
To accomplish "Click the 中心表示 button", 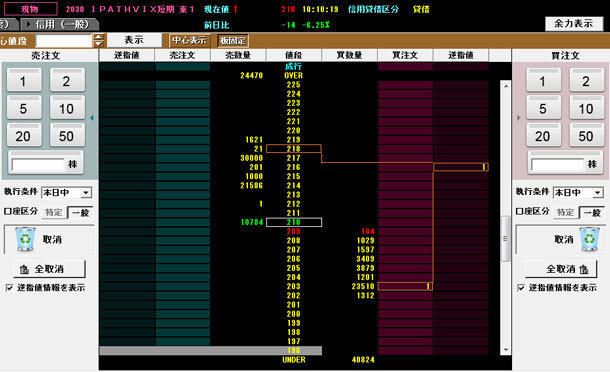I will pyautogui.click(x=189, y=40).
